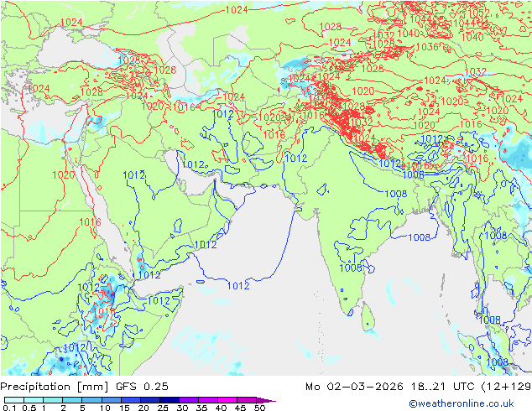Click the 1012 label over Somalia
This screenshot has width=532, height=411.
(x=159, y=300)
